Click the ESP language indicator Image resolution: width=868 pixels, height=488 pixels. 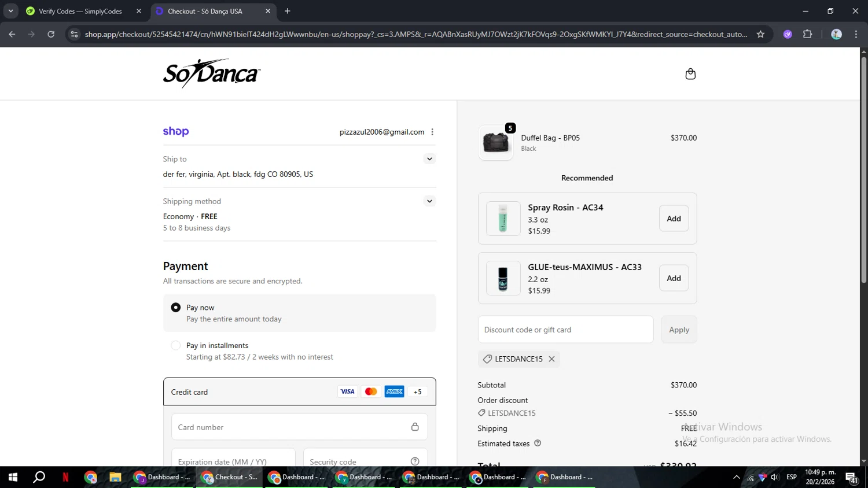pyautogui.click(x=792, y=477)
